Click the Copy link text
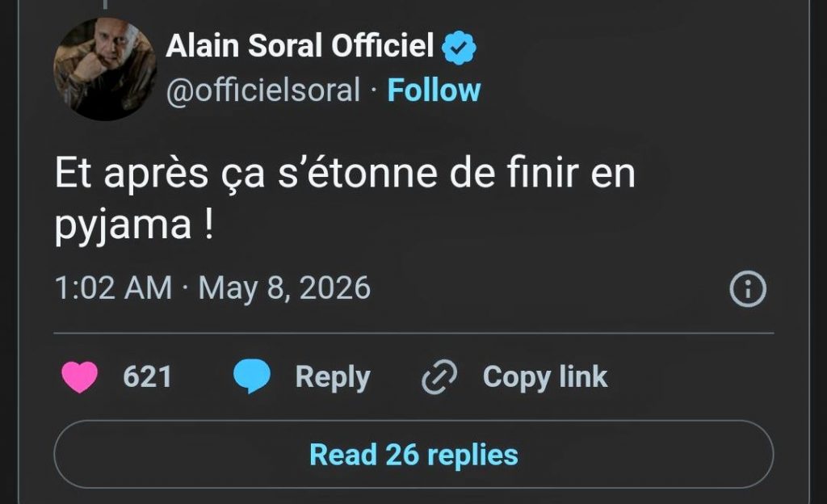The image size is (827, 504). tap(545, 377)
